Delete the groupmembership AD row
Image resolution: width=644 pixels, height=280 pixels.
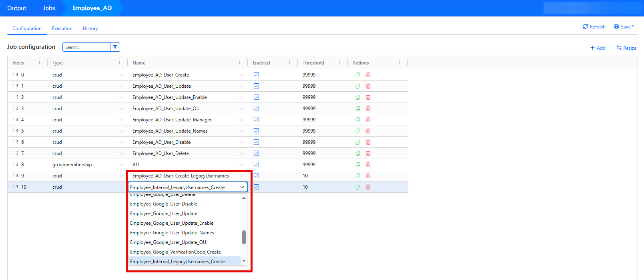(368, 165)
